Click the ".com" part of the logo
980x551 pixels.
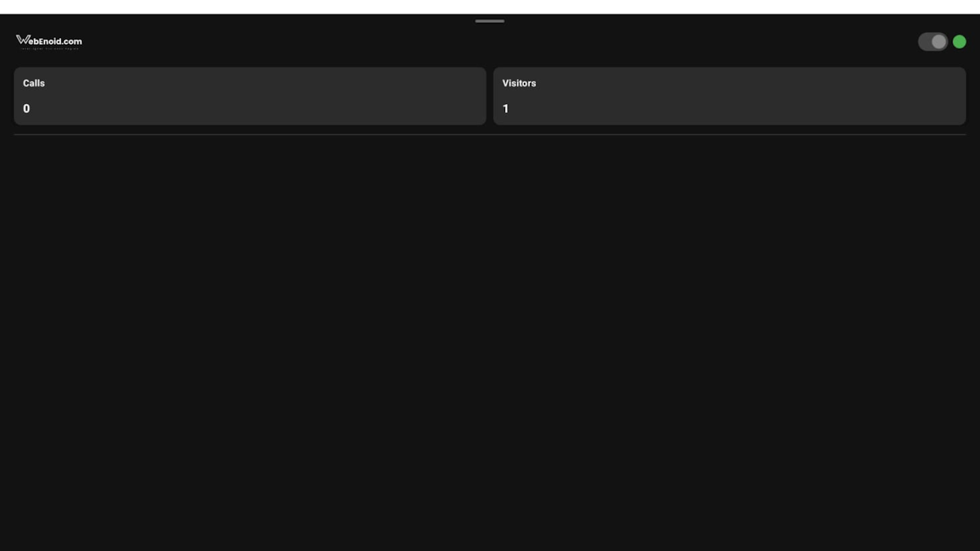coord(72,41)
